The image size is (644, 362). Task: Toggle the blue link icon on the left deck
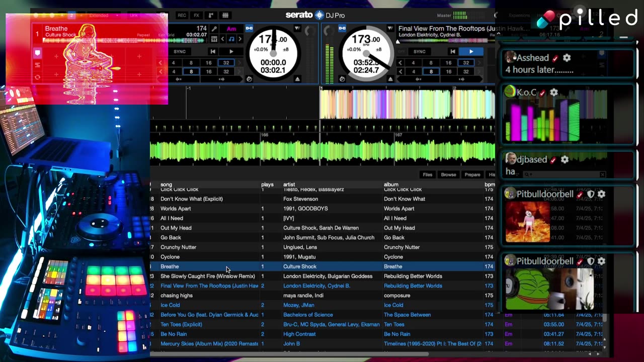tap(249, 28)
